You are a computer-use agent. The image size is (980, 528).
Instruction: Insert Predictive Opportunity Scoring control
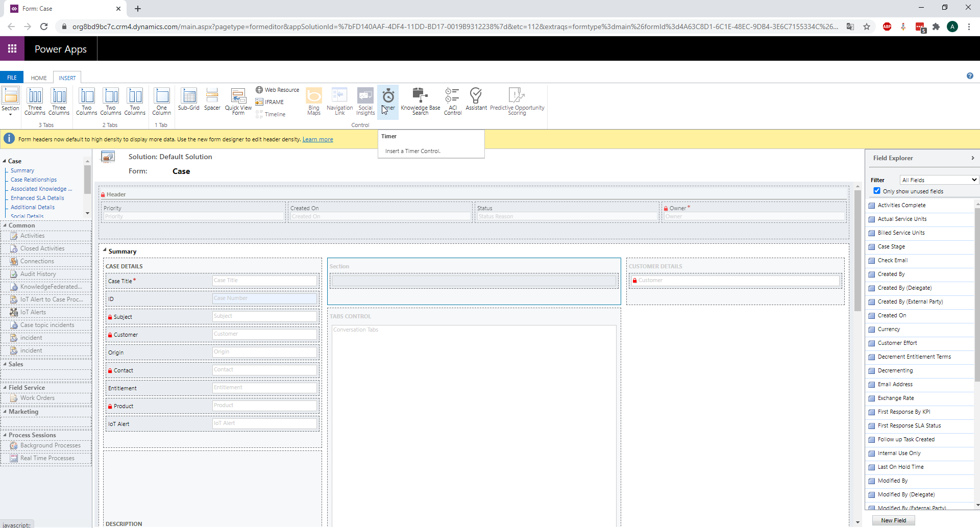click(517, 100)
